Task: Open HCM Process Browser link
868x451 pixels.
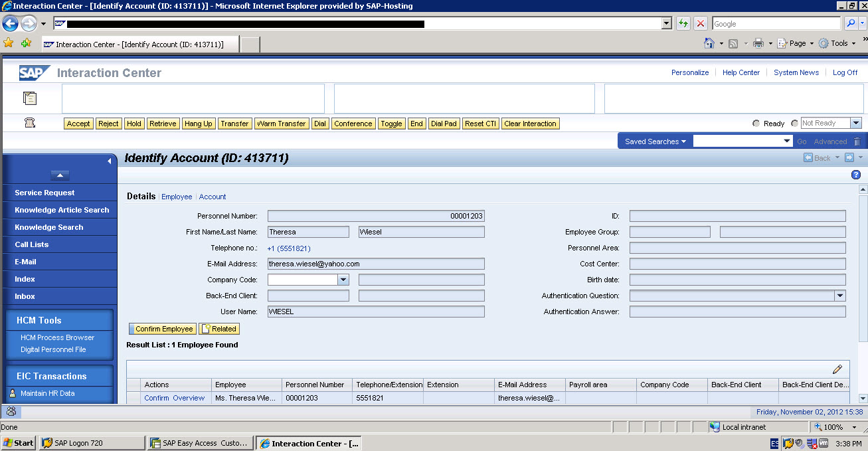Action: [57, 337]
